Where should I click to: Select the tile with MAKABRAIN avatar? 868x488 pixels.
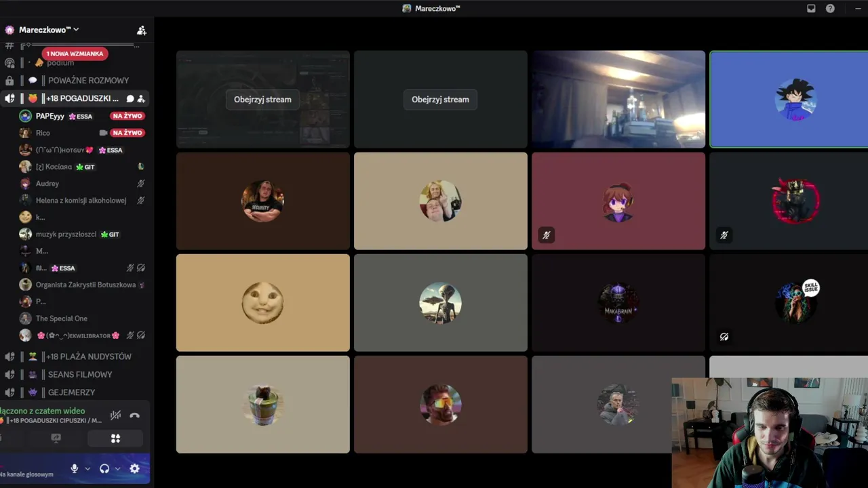pyautogui.click(x=618, y=302)
